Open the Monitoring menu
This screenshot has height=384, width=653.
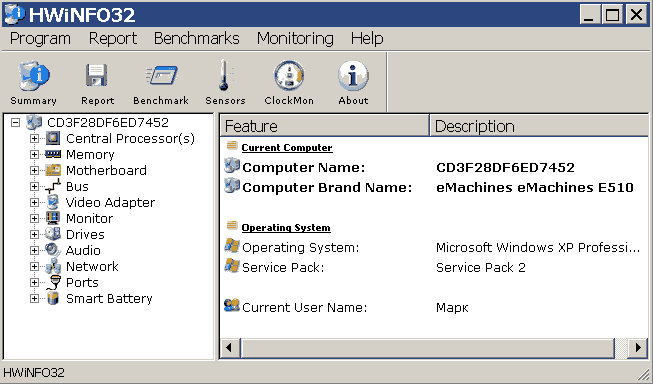pos(295,39)
